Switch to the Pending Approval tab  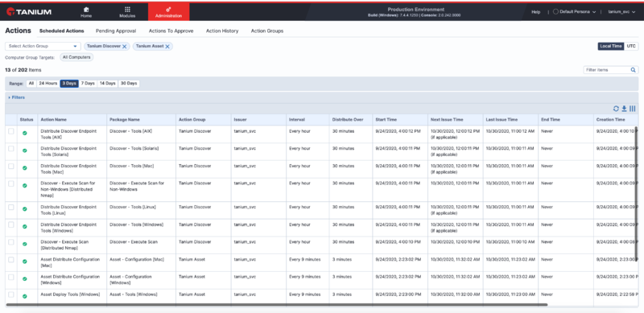click(116, 31)
